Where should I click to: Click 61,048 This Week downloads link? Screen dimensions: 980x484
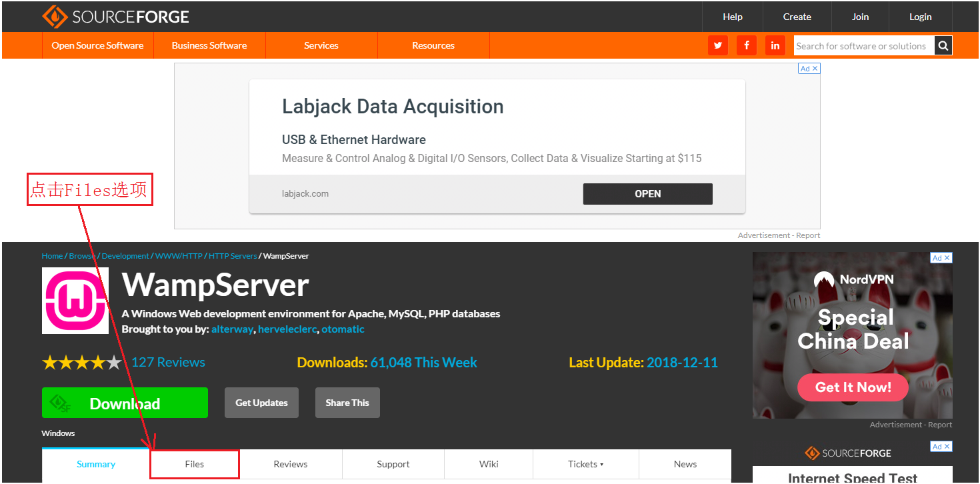pyautogui.click(x=424, y=363)
